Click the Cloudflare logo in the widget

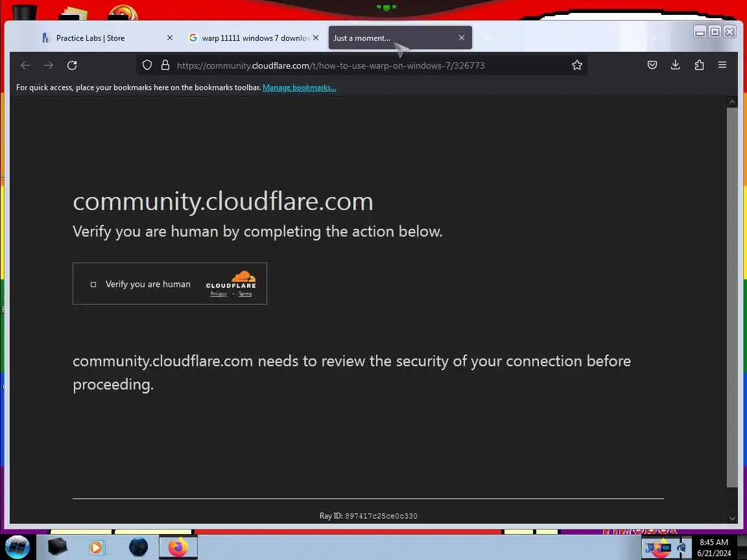click(x=231, y=280)
